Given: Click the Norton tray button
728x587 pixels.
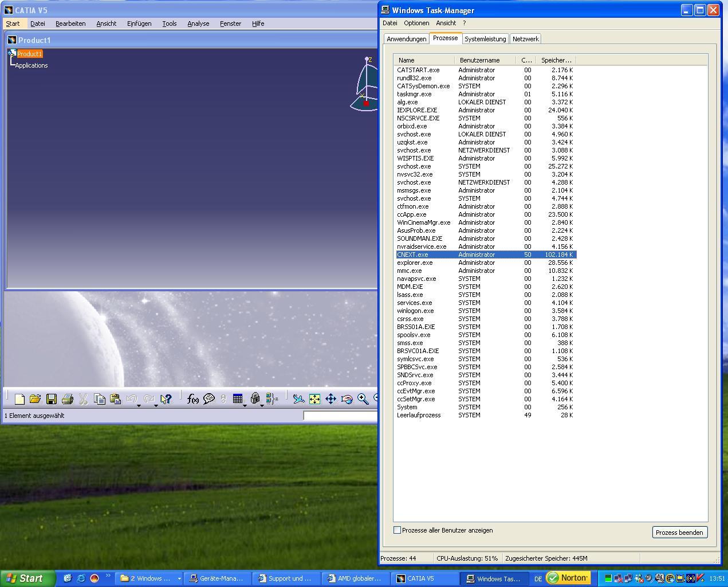Looking at the screenshot, I should coord(568,578).
